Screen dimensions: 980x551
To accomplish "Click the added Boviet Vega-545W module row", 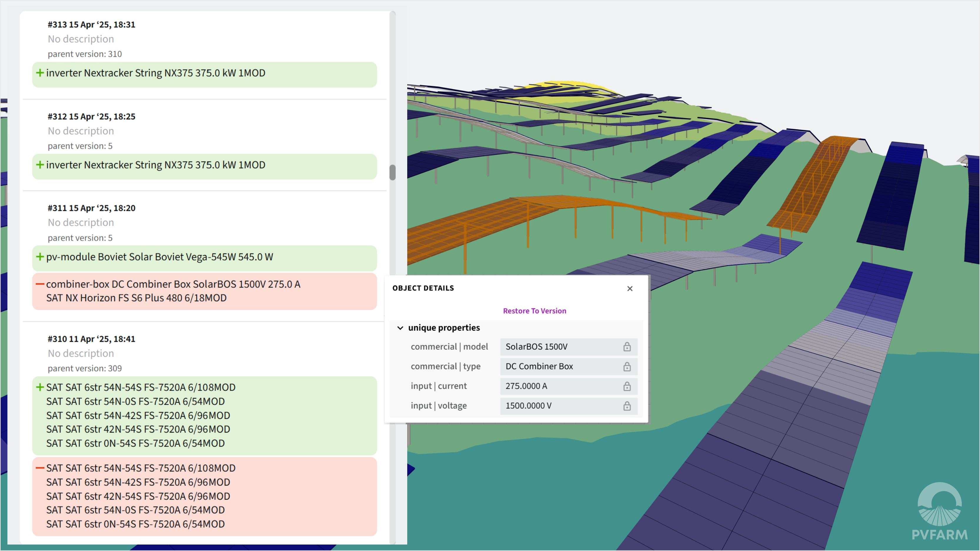I will (160, 257).
